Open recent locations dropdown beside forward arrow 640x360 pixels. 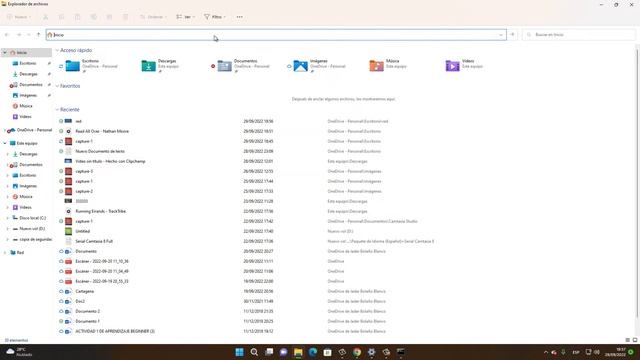point(29,35)
